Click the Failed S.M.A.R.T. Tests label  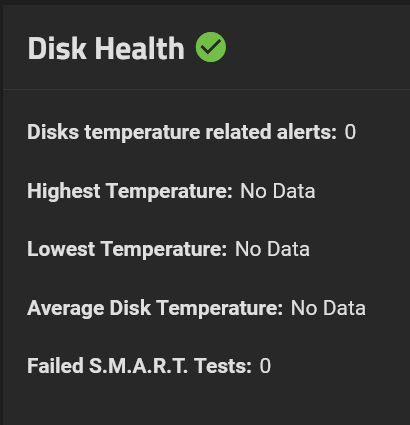point(139,366)
